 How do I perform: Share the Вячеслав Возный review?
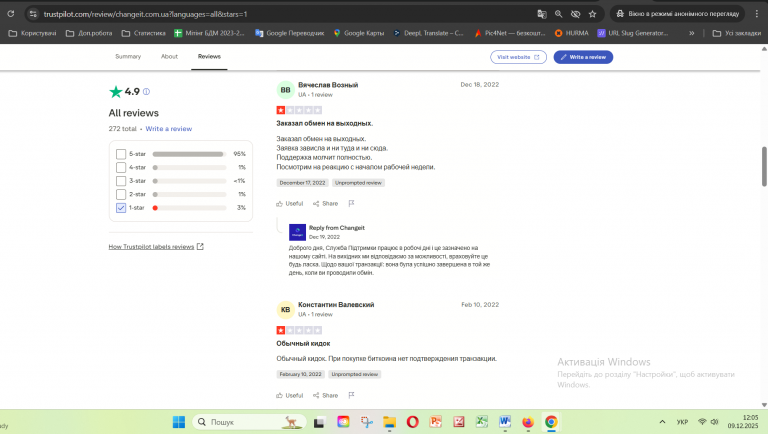click(x=326, y=203)
